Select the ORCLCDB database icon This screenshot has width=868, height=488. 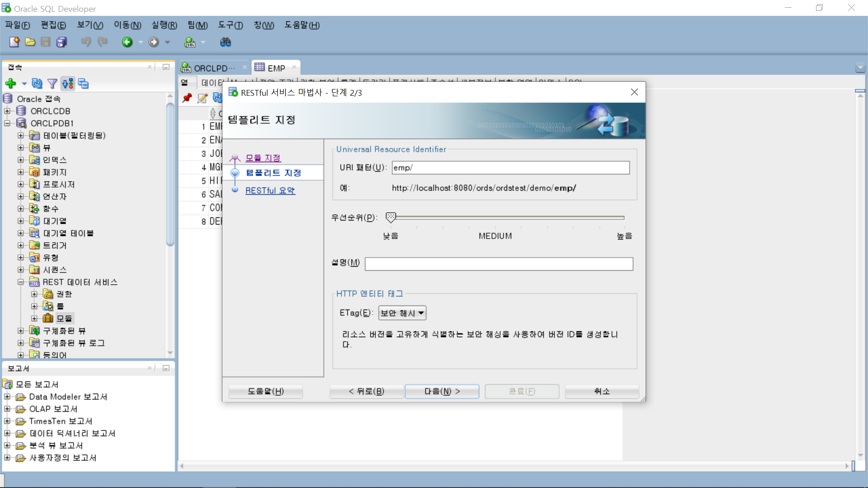click(x=21, y=111)
